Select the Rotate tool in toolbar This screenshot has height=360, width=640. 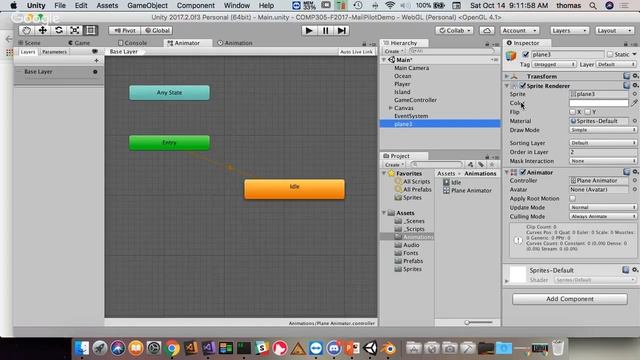[x=58, y=30]
